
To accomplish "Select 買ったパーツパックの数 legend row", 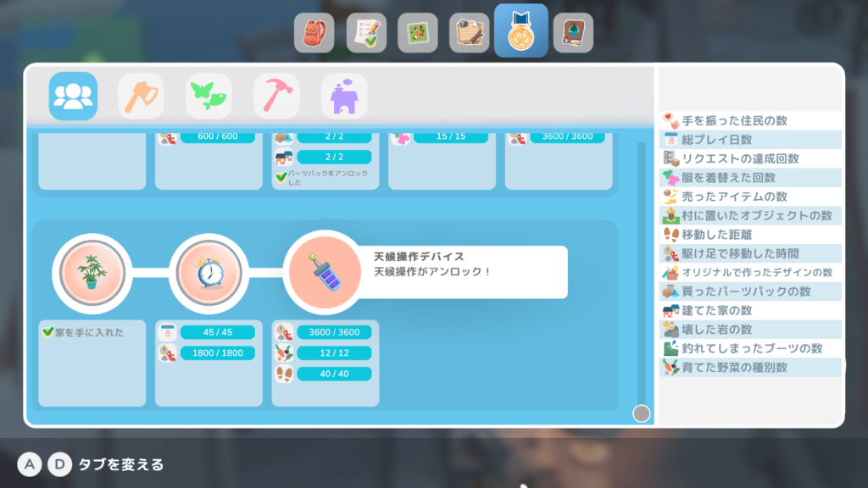I will click(x=751, y=291).
